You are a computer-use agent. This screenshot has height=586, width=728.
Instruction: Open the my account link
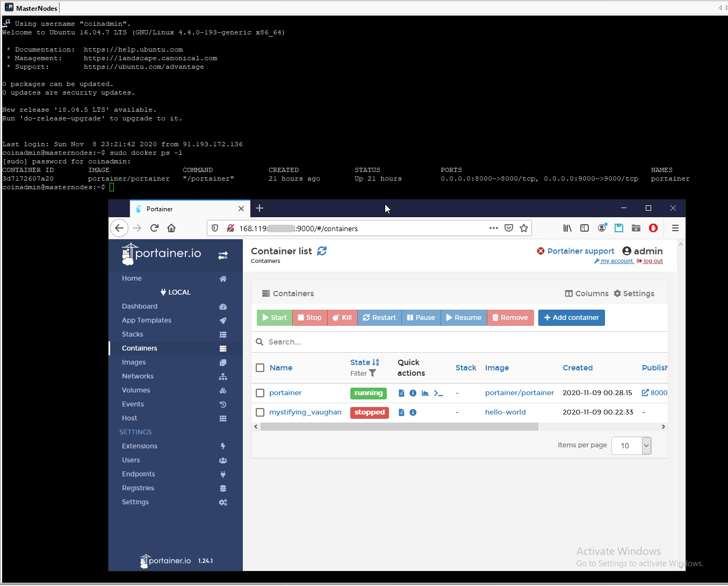614,261
